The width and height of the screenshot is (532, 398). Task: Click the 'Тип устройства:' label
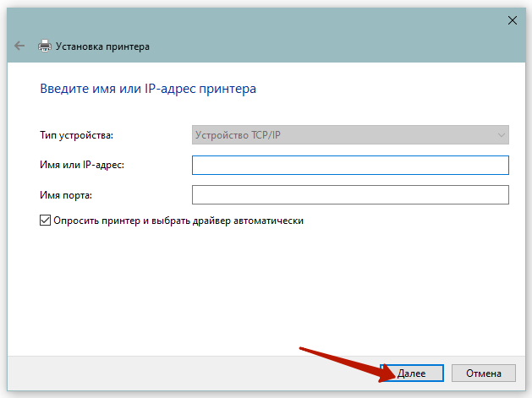tap(76, 134)
